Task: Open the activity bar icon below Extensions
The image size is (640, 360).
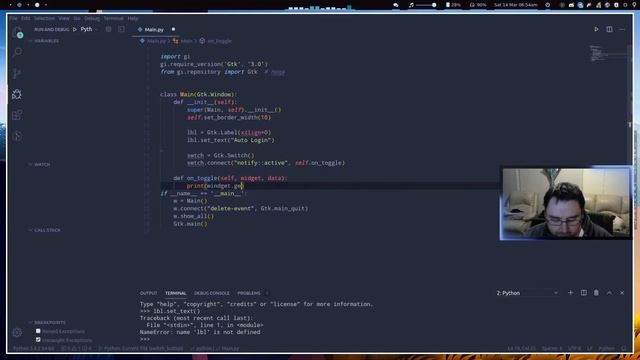Action: [x=17, y=136]
